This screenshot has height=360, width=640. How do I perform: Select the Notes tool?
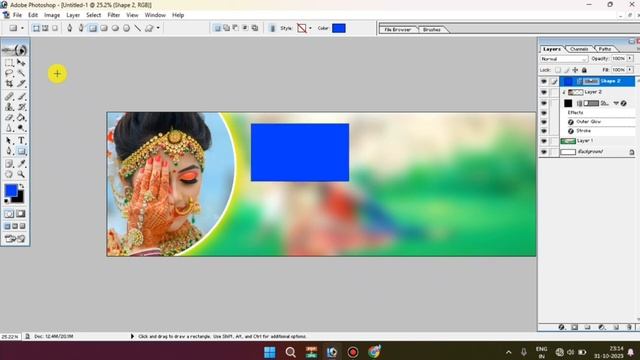pos(9,164)
